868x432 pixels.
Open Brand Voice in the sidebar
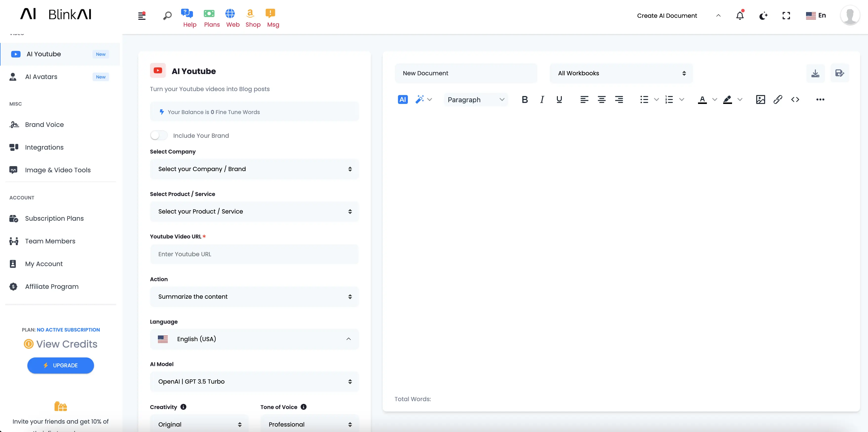point(44,125)
